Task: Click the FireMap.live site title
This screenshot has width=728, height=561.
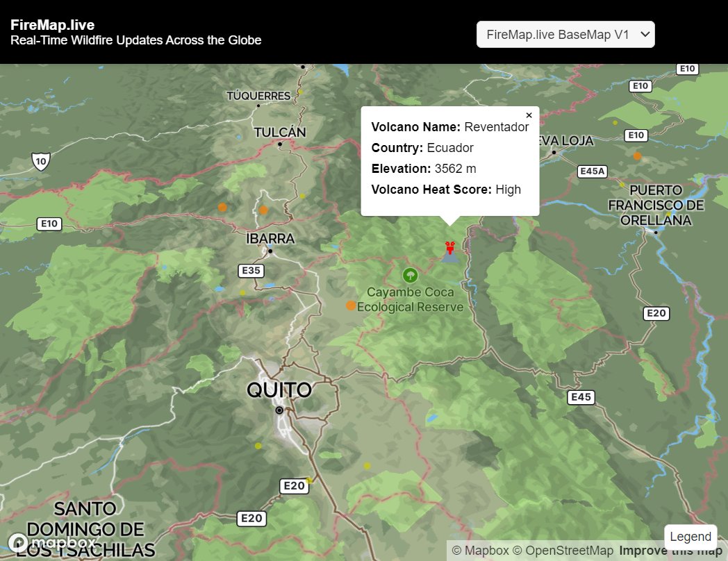Action: (x=53, y=25)
